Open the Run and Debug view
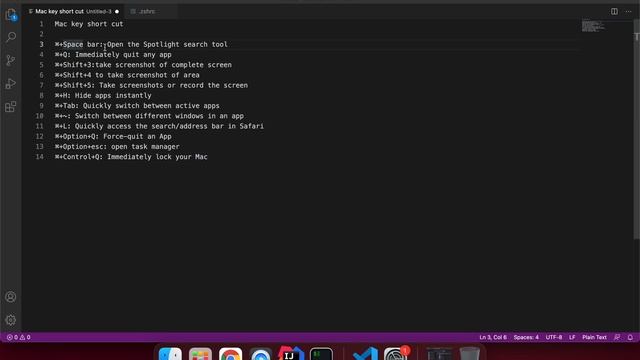This screenshot has width=640, height=360. (11, 84)
